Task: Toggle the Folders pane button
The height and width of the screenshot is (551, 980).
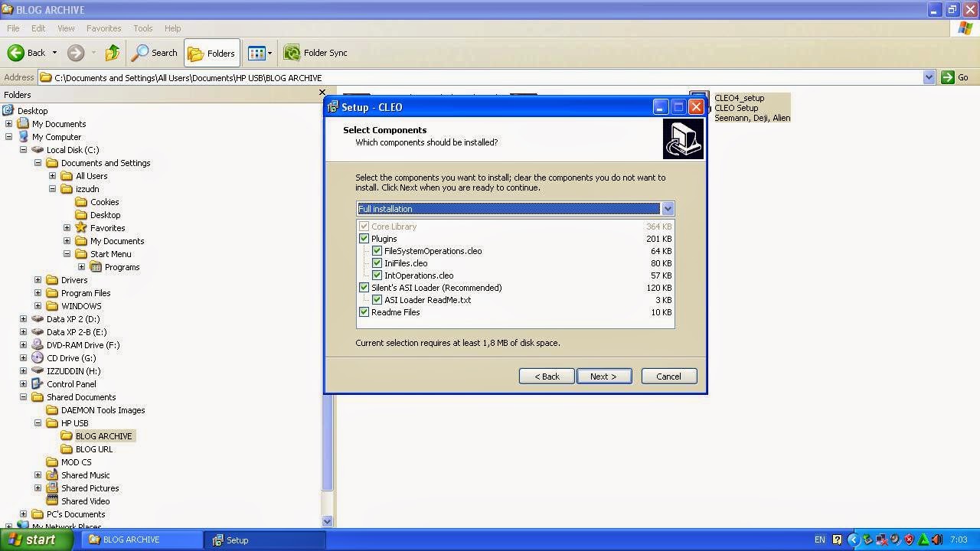Action: click(x=212, y=53)
